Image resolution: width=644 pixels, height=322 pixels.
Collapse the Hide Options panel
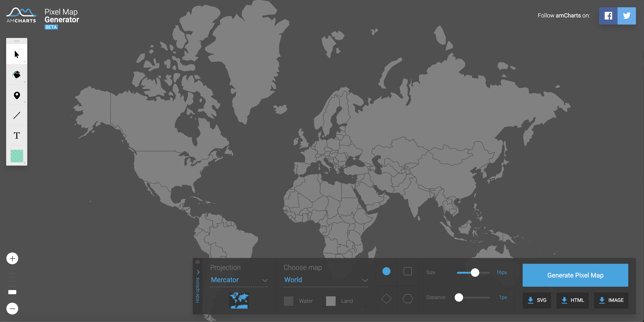pyautogui.click(x=198, y=285)
